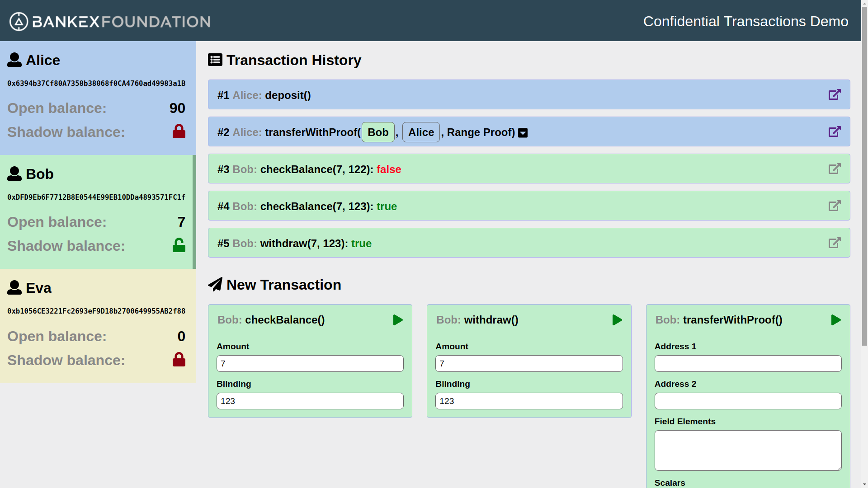The width and height of the screenshot is (868, 488).
Task: Click the user icon beside Eva
Action: [x=14, y=287]
